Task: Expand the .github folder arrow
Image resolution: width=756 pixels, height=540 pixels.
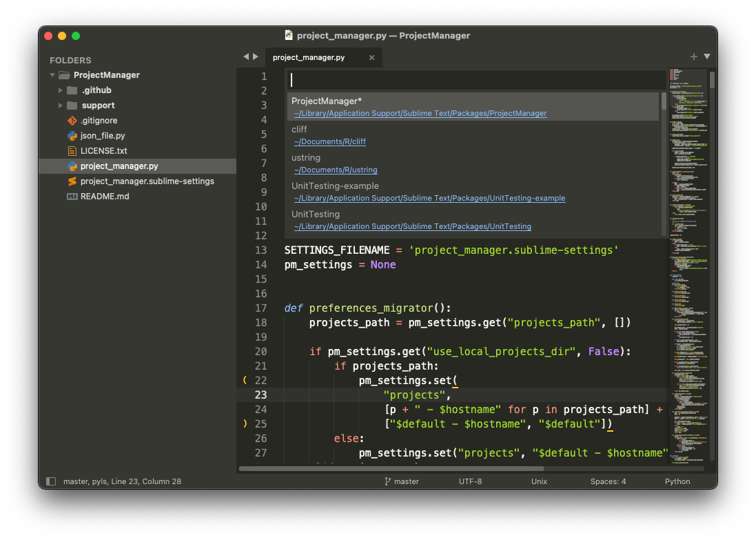Action: coord(60,90)
